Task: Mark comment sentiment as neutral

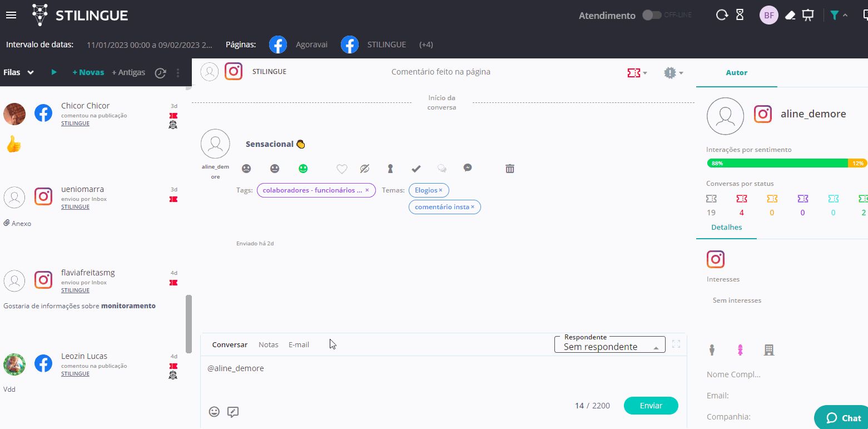Action: tap(275, 169)
